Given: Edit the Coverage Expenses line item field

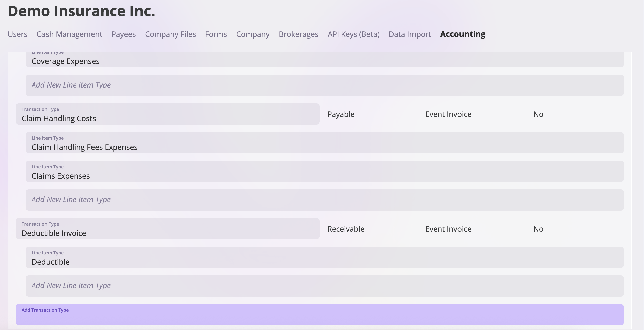Looking at the screenshot, I should [x=324, y=61].
